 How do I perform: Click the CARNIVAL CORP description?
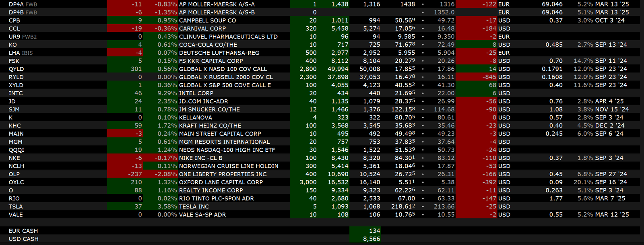coord(202,29)
